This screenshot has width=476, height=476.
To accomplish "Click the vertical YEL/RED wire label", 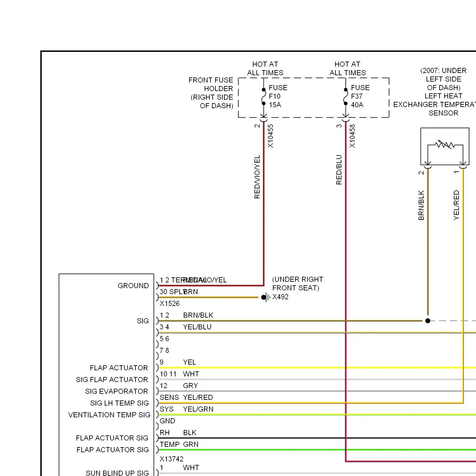I will pyautogui.click(x=456, y=205).
